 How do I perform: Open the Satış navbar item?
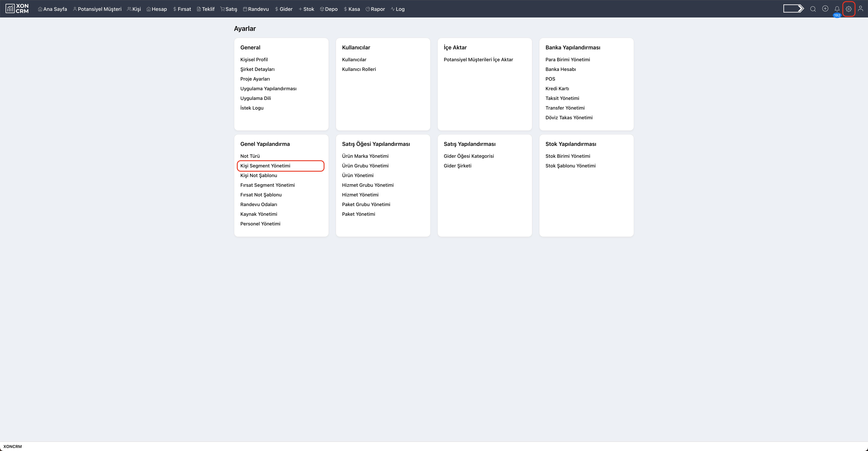point(229,9)
